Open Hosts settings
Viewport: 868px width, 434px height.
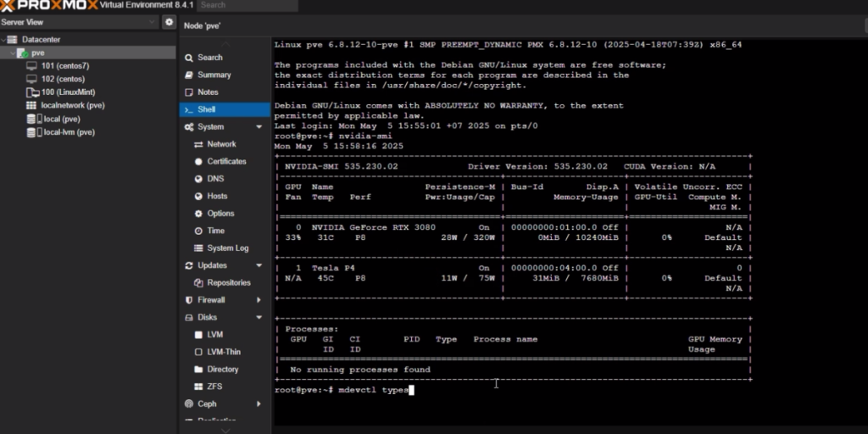(217, 196)
